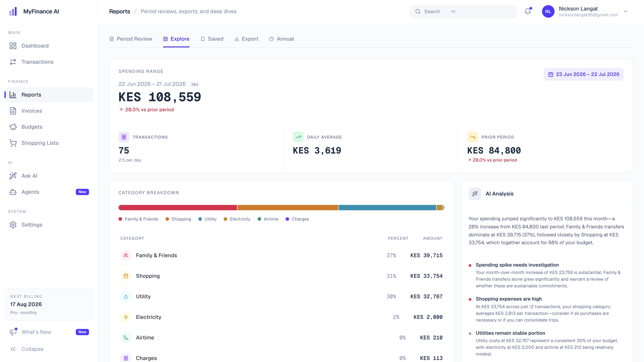Click the KES 3,619 daily average value

pyautogui.click(x=317, y=151)
